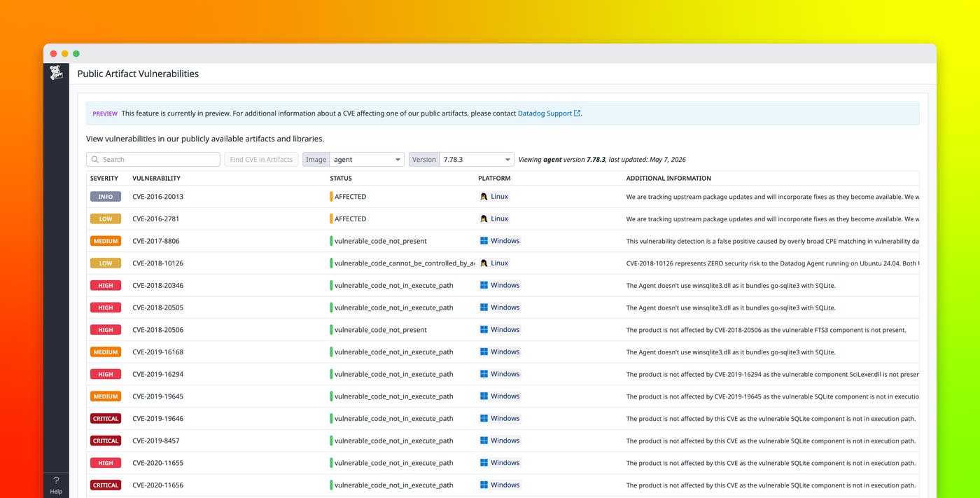Click the Help label in the sidebar
The width and height of the screenshot is (980, 498).
pyautogui.click(x=56, y=492)
